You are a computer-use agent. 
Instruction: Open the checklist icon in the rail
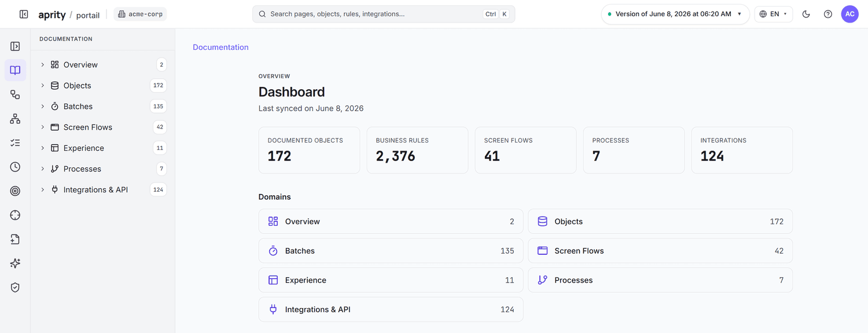(x=15, y=142)
